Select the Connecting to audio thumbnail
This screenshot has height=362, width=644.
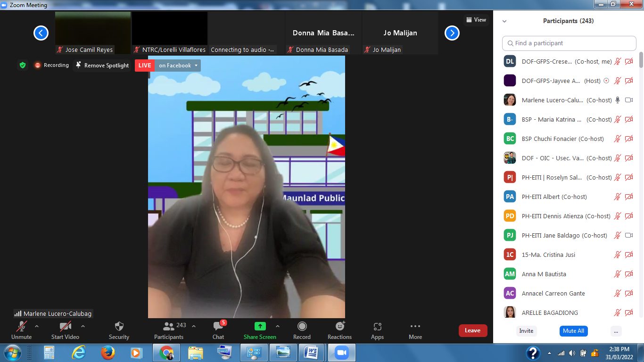pyautogui.click(x=247, y=33)
